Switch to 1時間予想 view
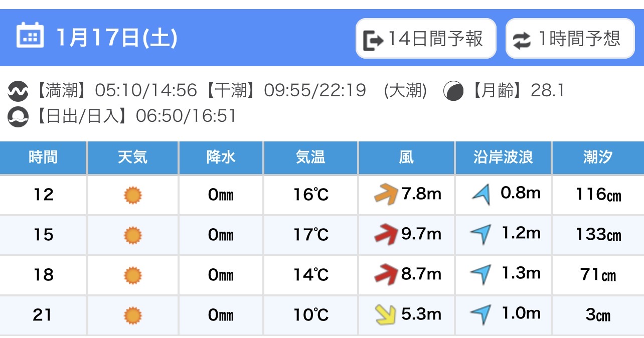 (570, 39)
